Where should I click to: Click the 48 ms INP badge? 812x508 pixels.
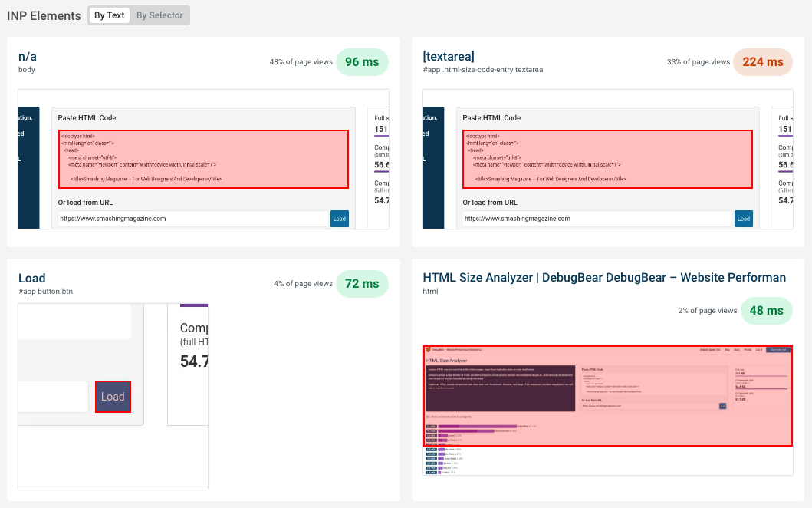[x=767, y=311]
